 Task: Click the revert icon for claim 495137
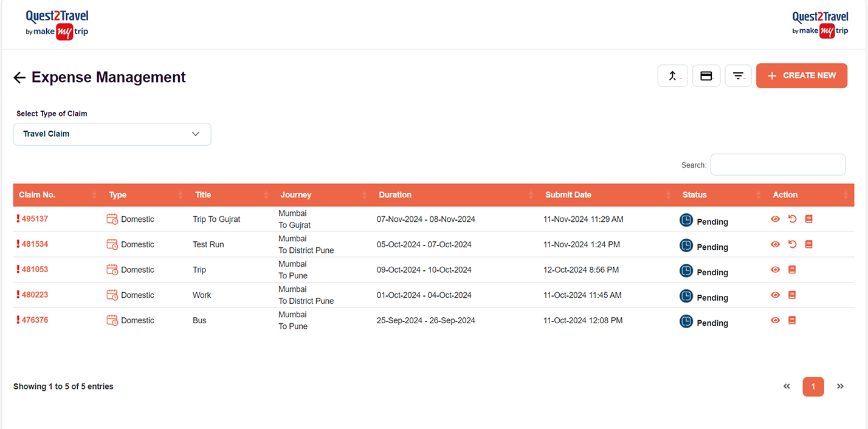pos(792,219)
